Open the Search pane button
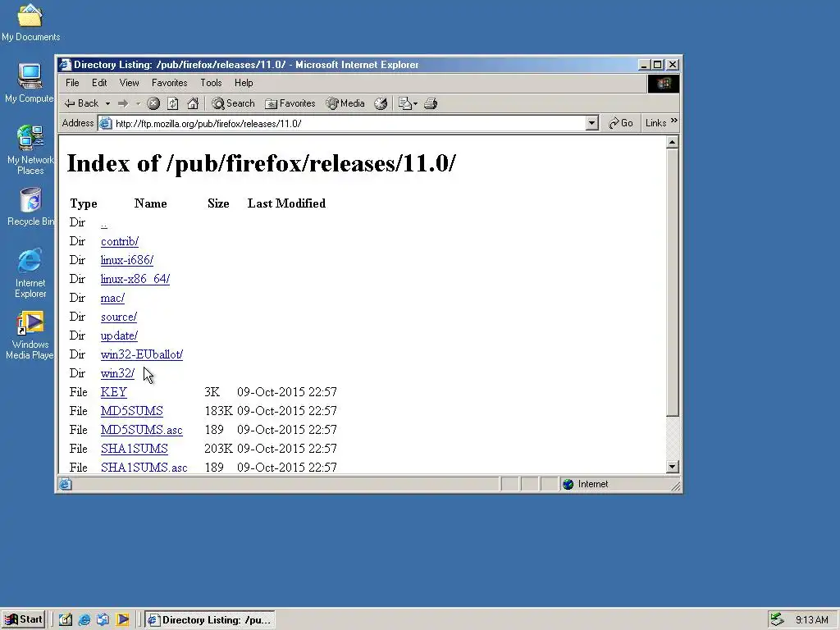 233,103
